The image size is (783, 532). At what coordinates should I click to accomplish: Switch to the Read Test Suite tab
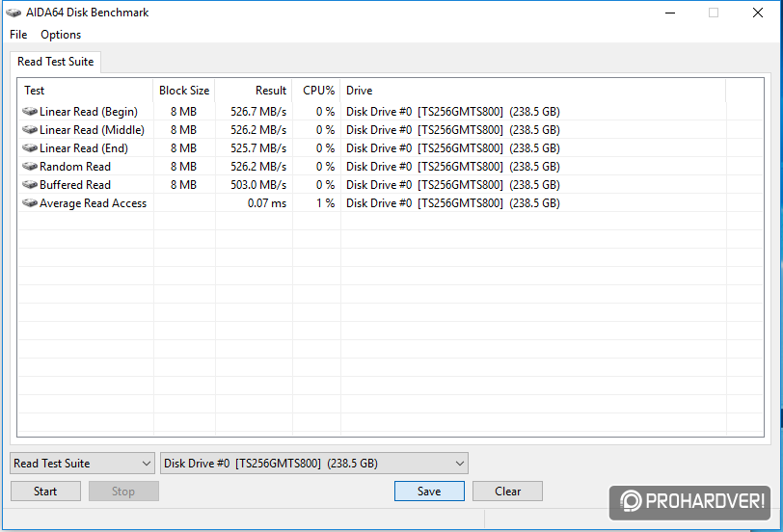[x=55, y=62]
